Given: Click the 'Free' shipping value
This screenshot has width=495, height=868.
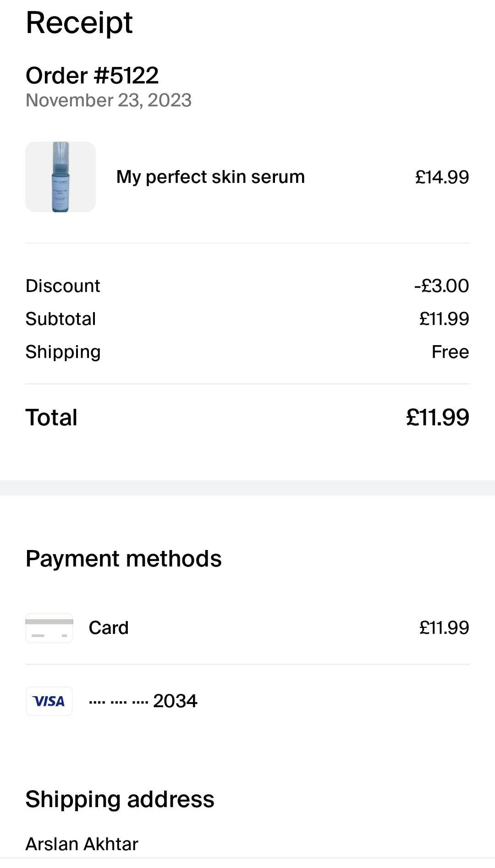Looking at the screenshot, I should (x=450, y=352).
